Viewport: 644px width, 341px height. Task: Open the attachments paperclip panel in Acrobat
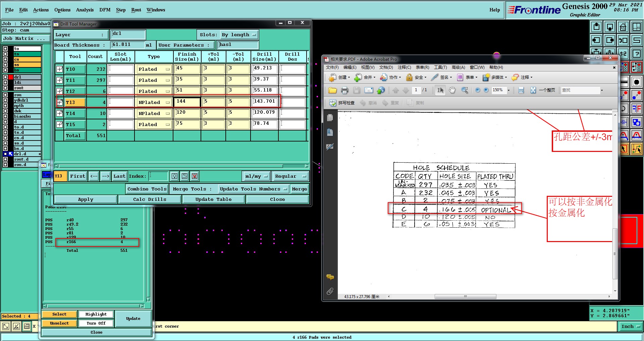tap(330, 291)
